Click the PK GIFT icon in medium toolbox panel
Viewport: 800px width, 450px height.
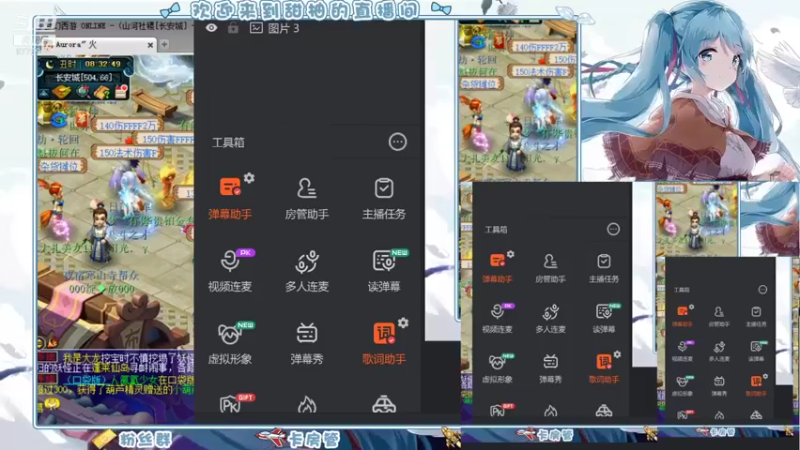click(x=502, y=410)
